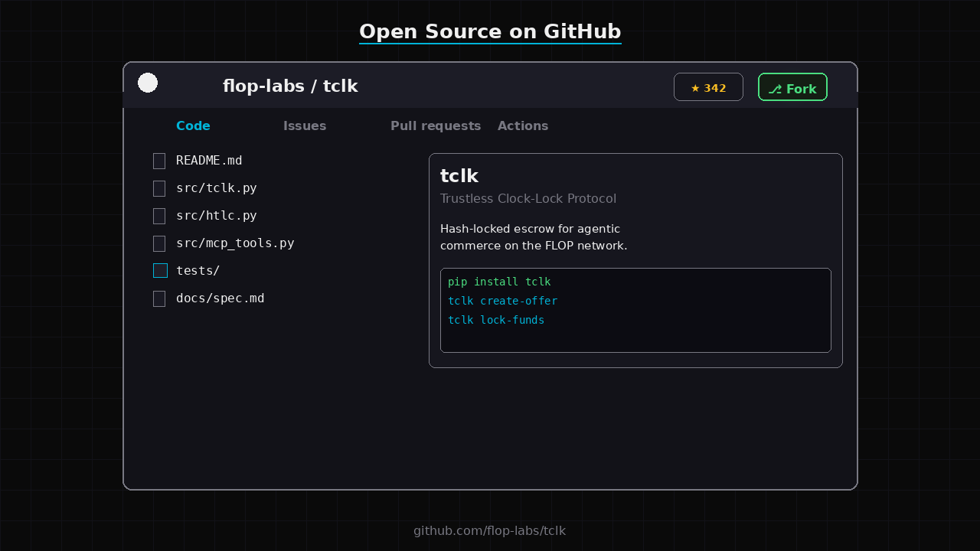Star the repository with the 342 button
980x551 pixels.
(708, 87)
